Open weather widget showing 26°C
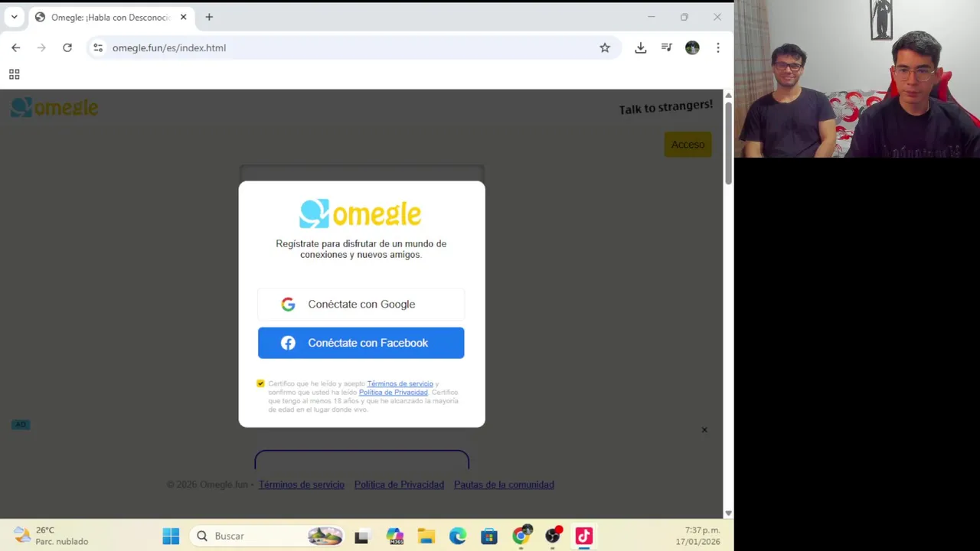The width and height of the screenshot is (980, 551). click(x=51, y=536)
